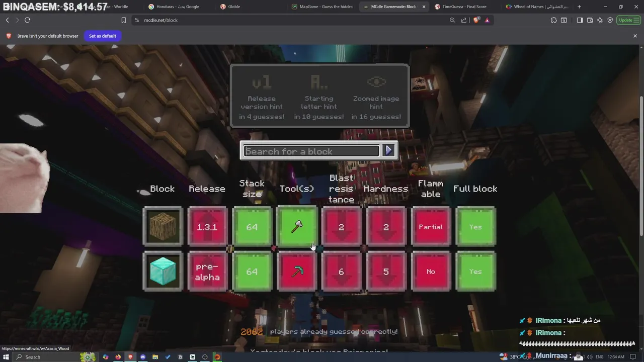This screenshot has width=644, height=362.
Task: Open the Windows Start menu
Action: pos(6,357)
